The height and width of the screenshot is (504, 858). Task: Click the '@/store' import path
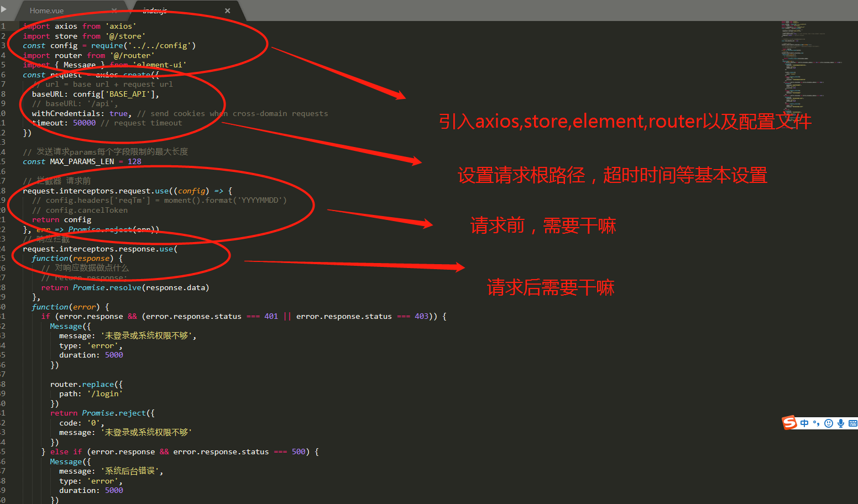[125, 36]
